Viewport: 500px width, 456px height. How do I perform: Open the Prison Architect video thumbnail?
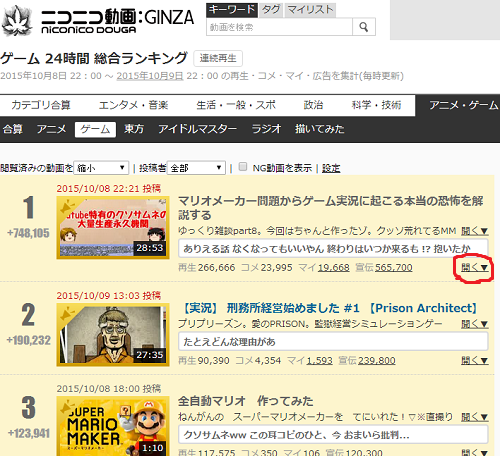tap(113, 335)
